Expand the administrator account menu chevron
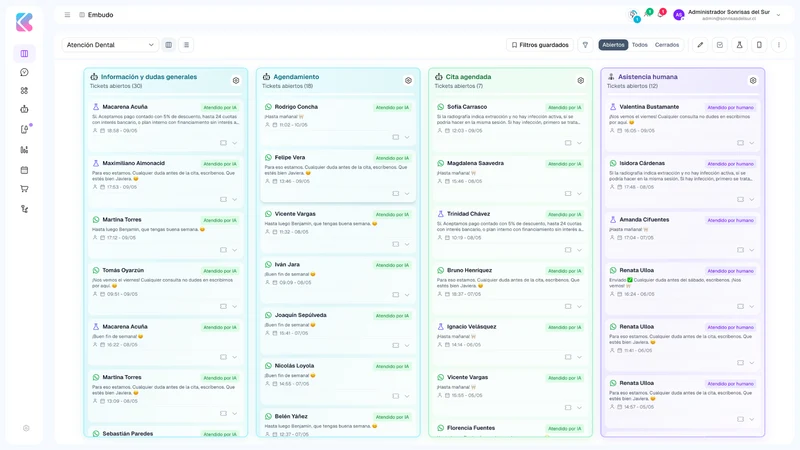800x450 pixels. tap(779, 15)
